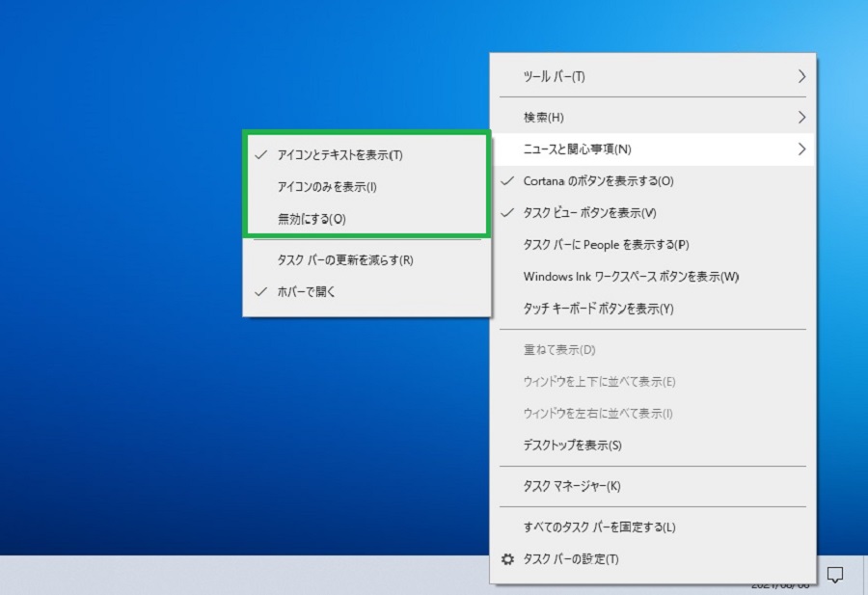Click the checkmark beside ホバーで開く
The height and width of the screenshot is (595, 868).
pos(260,291)
